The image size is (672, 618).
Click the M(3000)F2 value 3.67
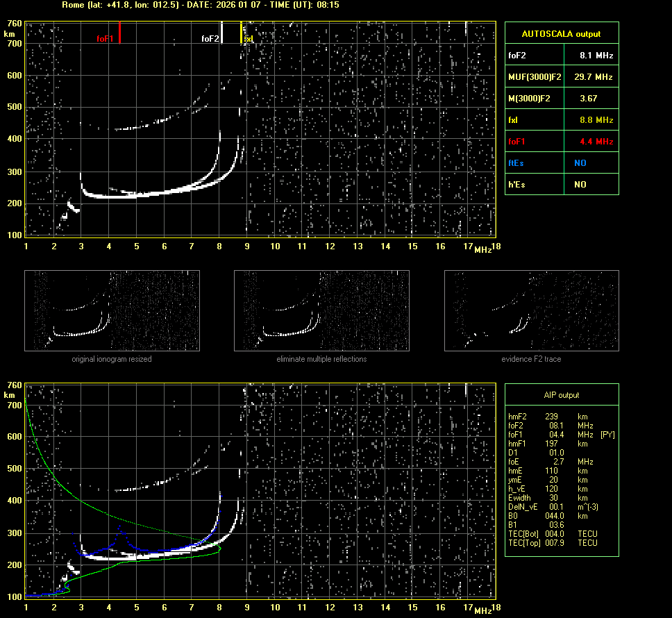588,99
